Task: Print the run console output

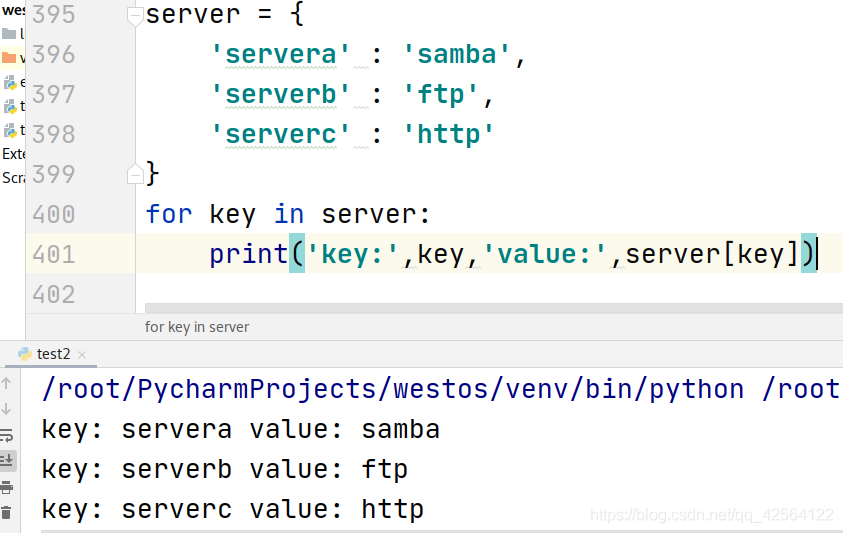Action: [x=6, y=487]
